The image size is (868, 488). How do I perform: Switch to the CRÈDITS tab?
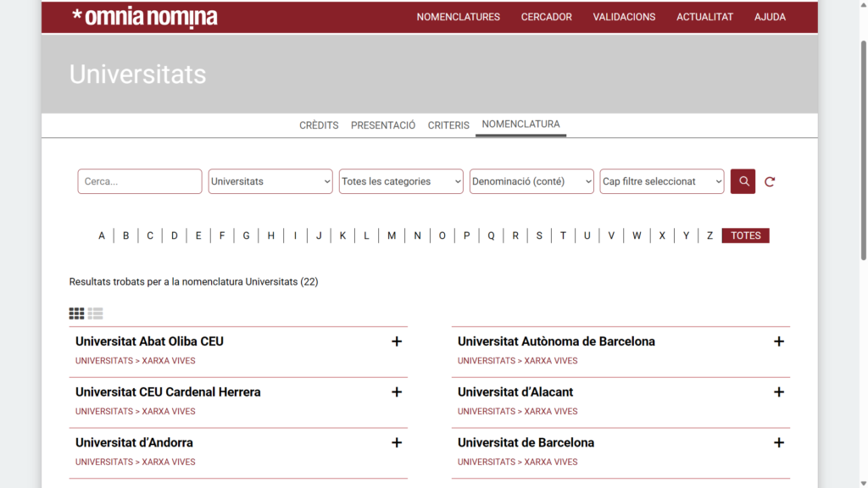coord(319,125)
